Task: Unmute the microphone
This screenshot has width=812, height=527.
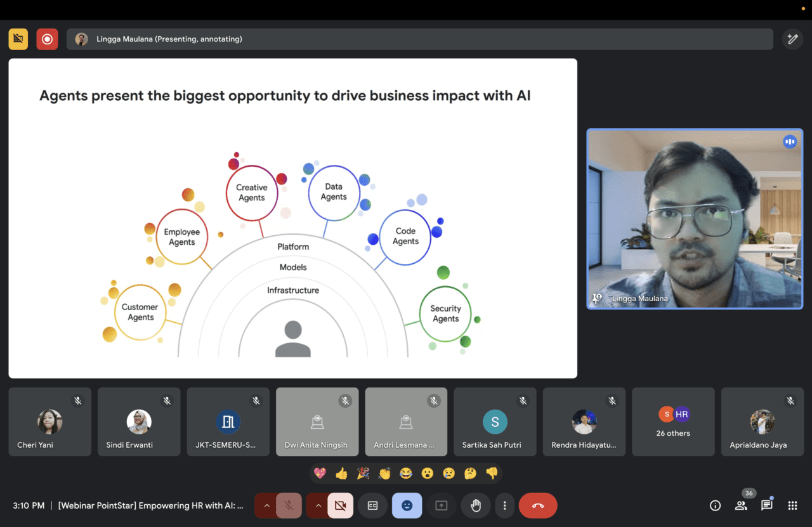Action: tap(289, 505)
